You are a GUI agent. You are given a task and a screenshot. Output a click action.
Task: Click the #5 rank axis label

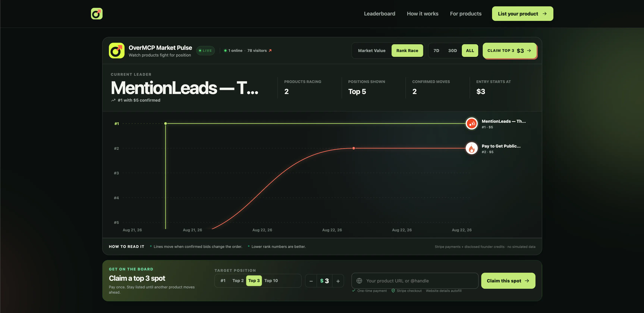pos(116,223)
